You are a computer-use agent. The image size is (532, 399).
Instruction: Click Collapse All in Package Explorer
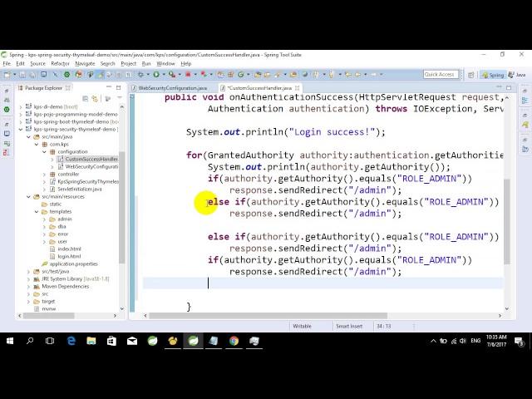click(85, 99)
